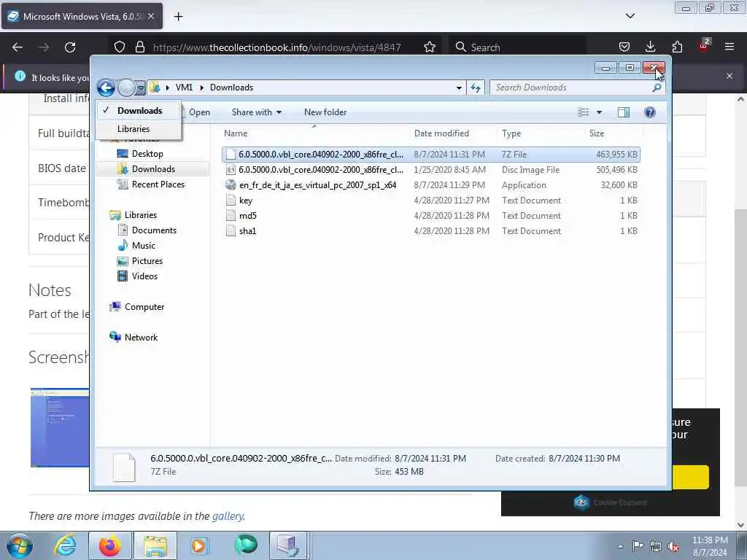747x560 pixels.
Task: Click the 7Z file icon in details pane
Action: tap(124, 467)
